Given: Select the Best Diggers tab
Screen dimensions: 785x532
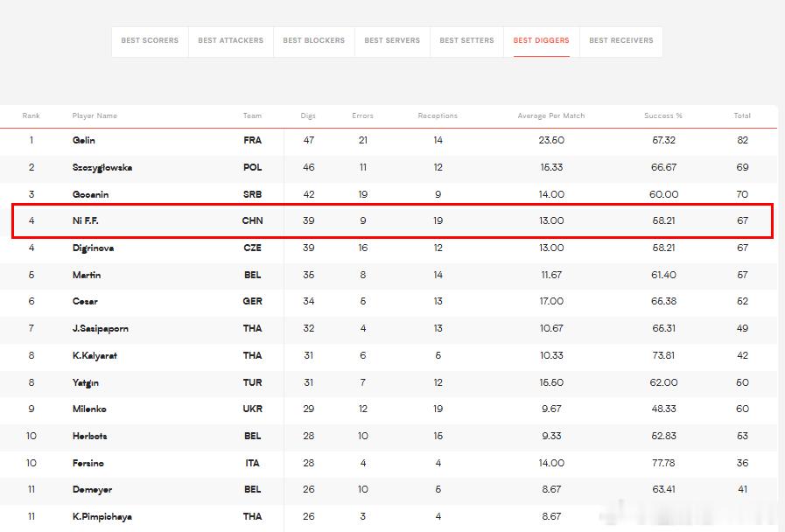Looking at the screenshot, I should pyautogui.click(x=541, y=40).
